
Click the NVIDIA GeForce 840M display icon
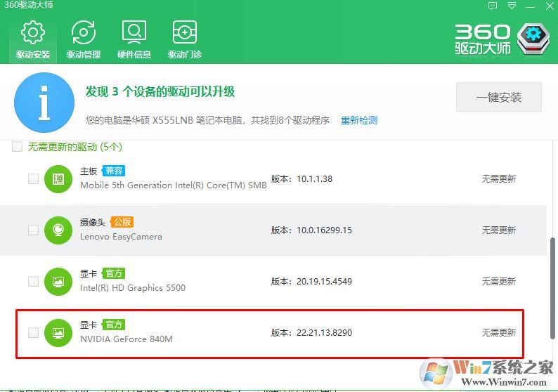coord(58,333)
